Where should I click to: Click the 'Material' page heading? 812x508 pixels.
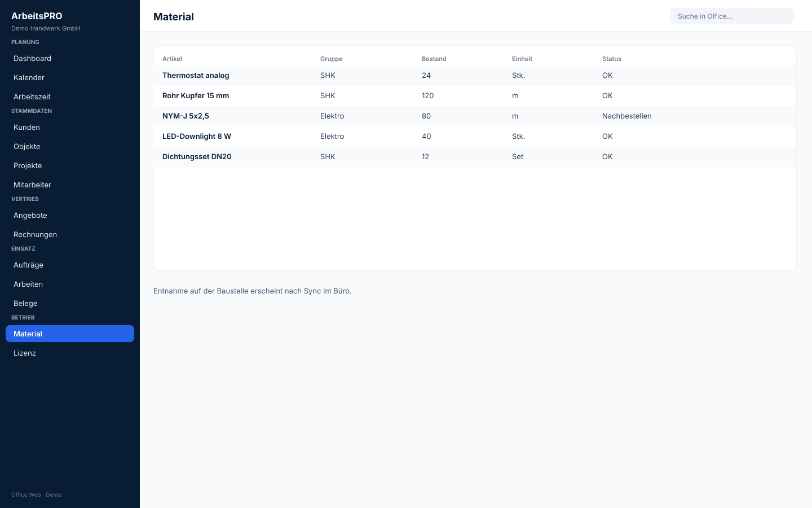click(x=174, y=16)
